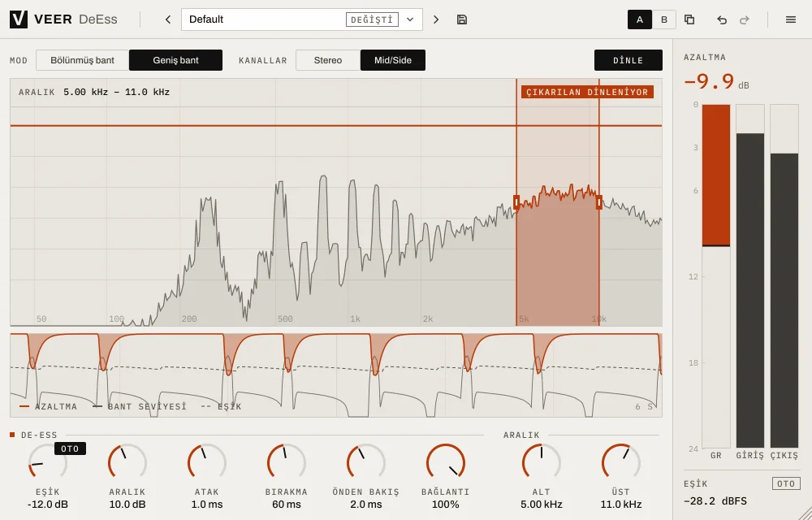Open the hamburger menu
812x520 pixels.
791,19
